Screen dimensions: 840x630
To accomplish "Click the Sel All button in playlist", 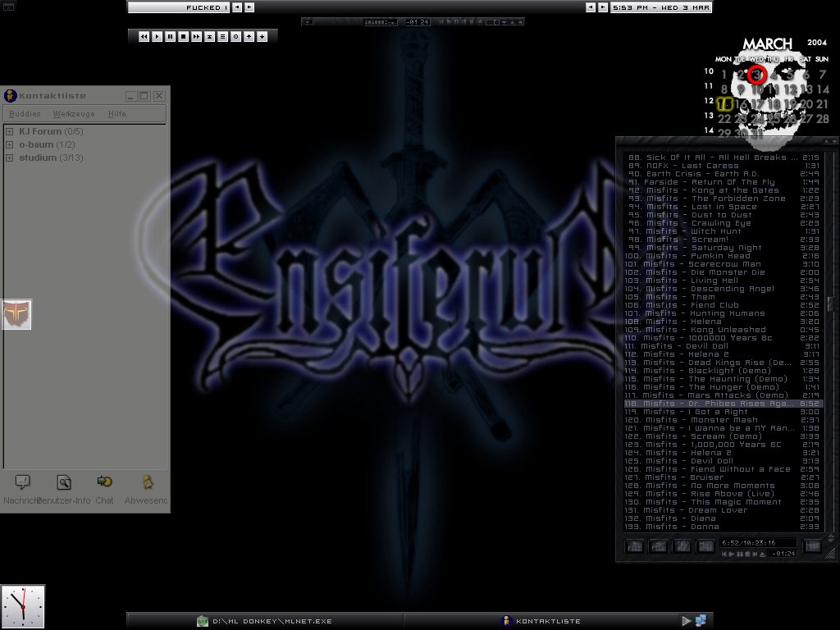I will tap(682, 546).
